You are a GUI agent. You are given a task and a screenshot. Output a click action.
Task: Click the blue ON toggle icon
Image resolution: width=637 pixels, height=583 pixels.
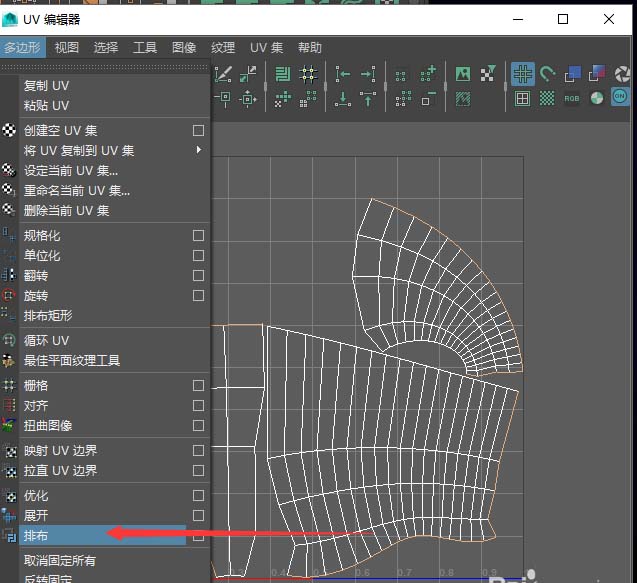coord(620,98)
